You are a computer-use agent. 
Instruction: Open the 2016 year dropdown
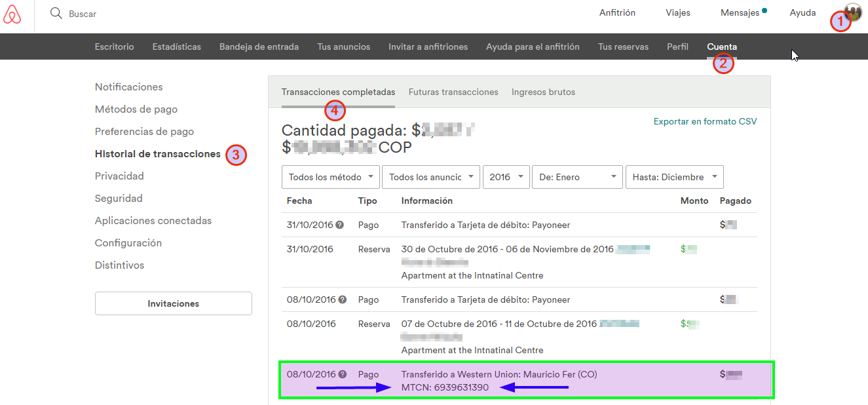point(506,177)
